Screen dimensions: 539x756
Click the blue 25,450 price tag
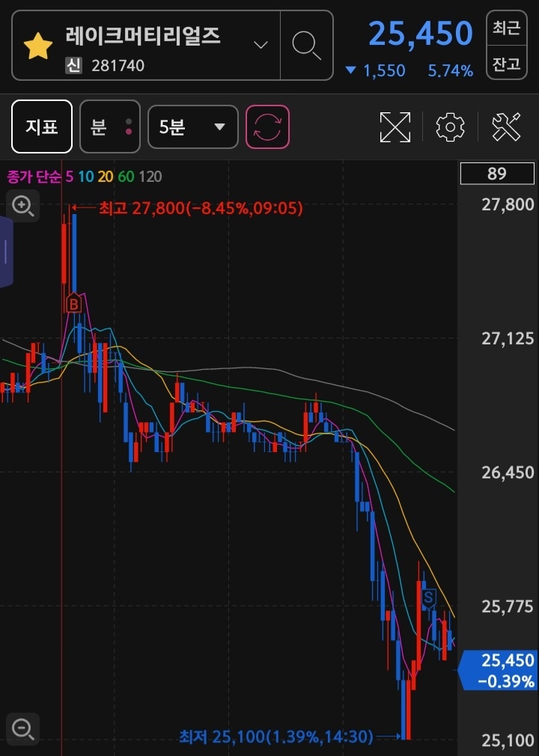(x=498, y=670)
